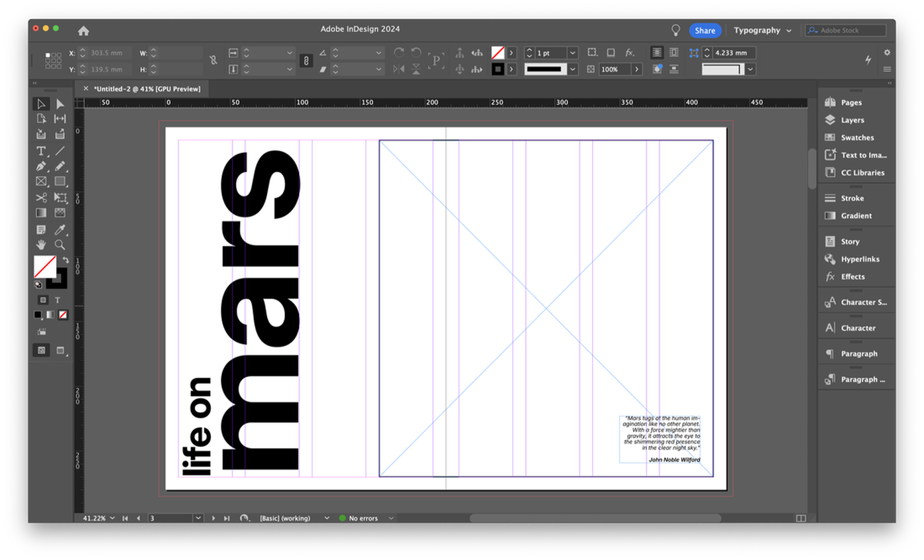Viewport: 924px width, 560px height.
Task: Select the Eyedropper tool
Action: click(x=60, y=230)
